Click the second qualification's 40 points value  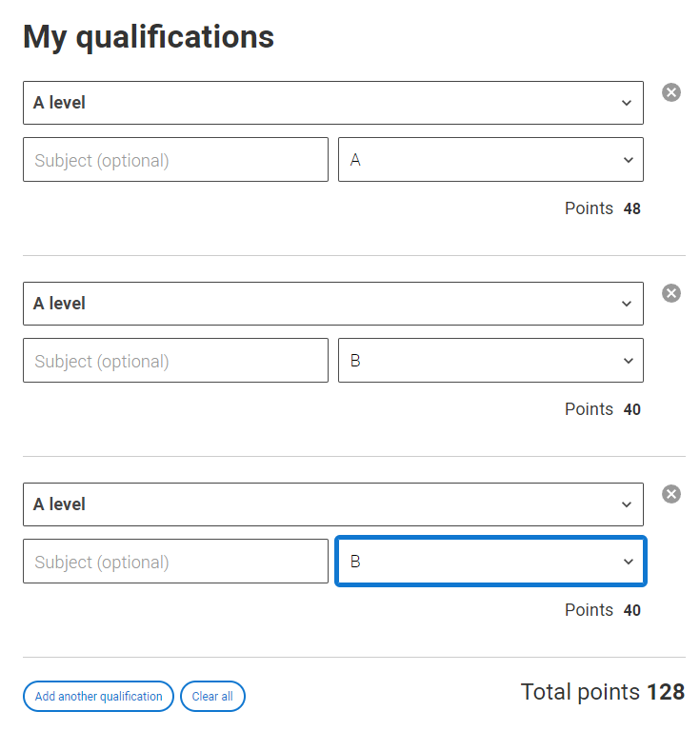(x=631, y=409)
